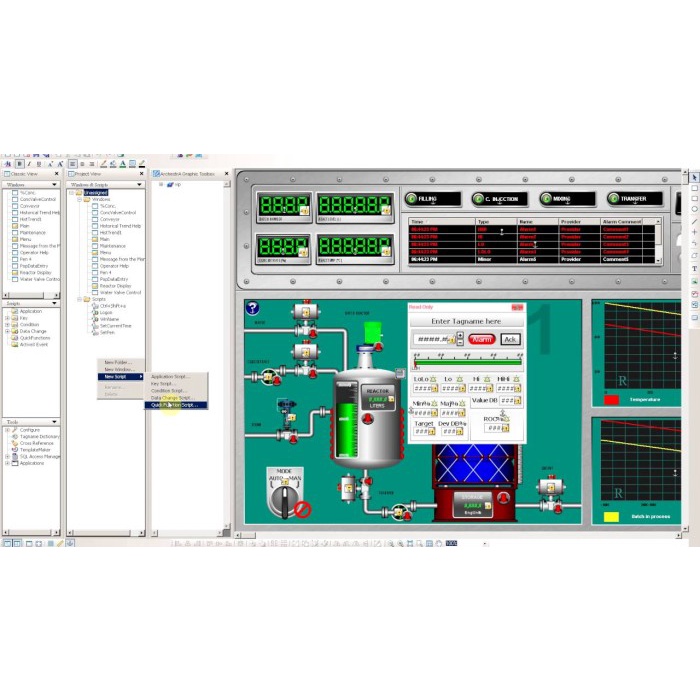Select the Logon script in Project View
This screenshot has width=700, height=700.
106,312
